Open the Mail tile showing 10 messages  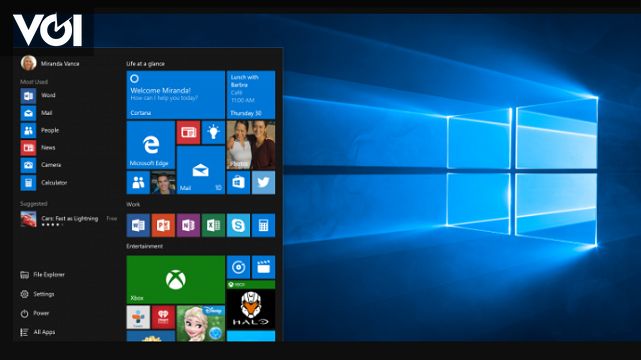(x=201, y=170)
